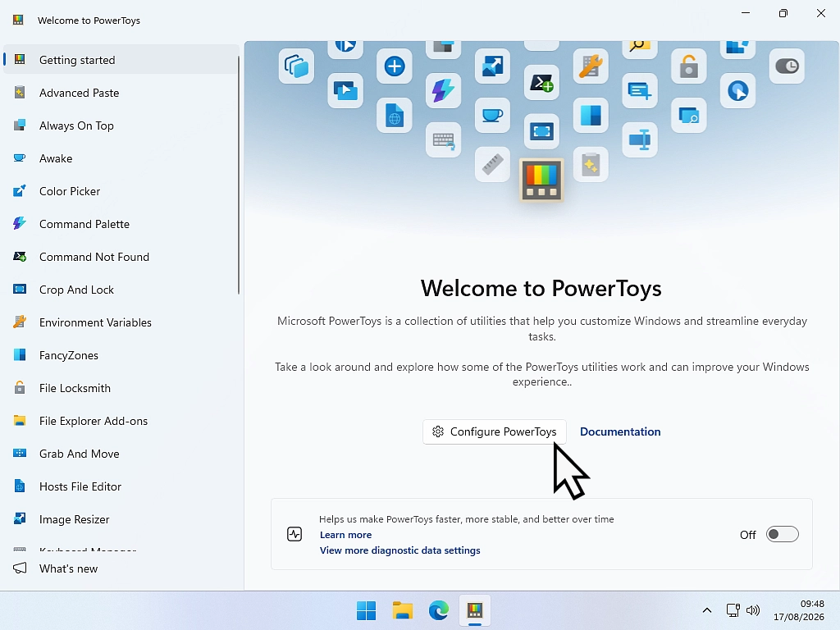Open the Command Palette lightning icon entry
The width and height of the screenshot is (840, 630).
coord(20,224)
